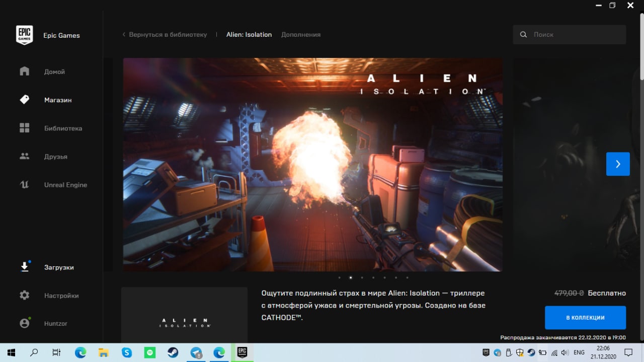Open Windows taskbar search

click(x=34, y=352)
